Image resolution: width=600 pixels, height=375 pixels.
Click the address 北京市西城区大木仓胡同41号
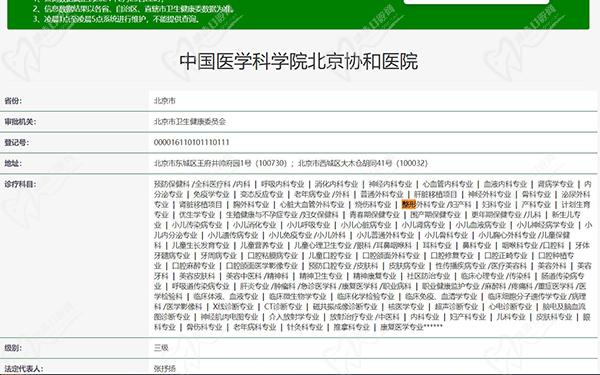345,163
